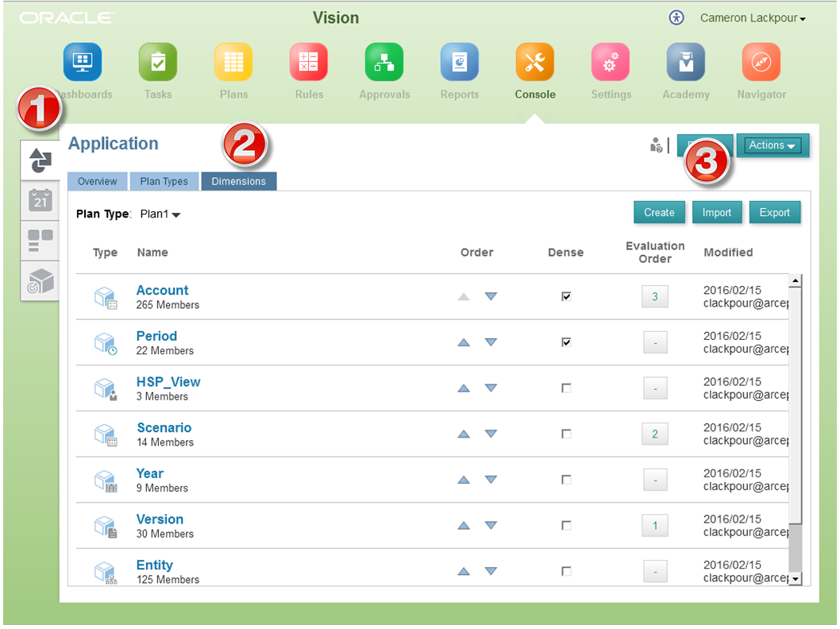Viewport: 840px width, 629px height.
Task: Click the Year dimension type icon
Action: (x=106, y=480)
